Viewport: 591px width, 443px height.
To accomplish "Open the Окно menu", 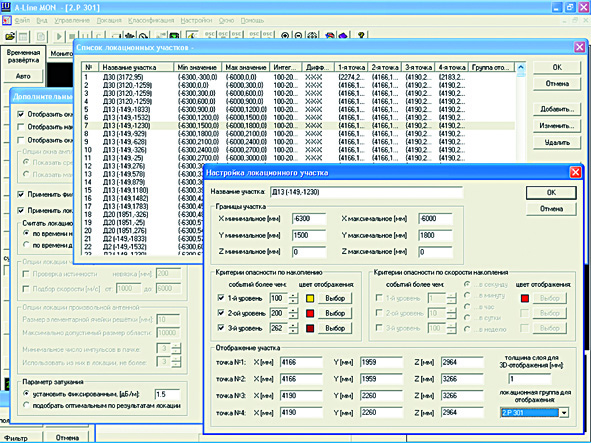I will point(226,20).
